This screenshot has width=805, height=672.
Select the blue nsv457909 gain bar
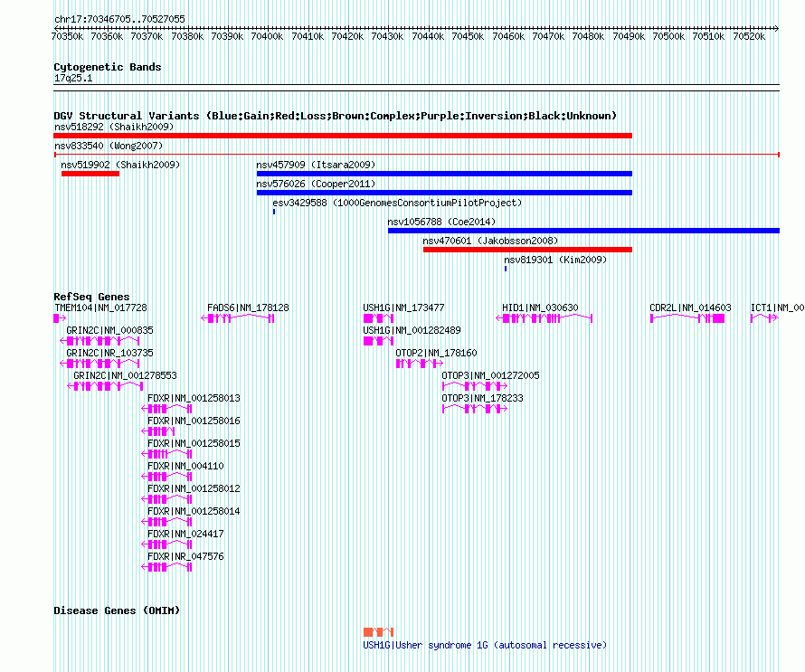(444, 174)
